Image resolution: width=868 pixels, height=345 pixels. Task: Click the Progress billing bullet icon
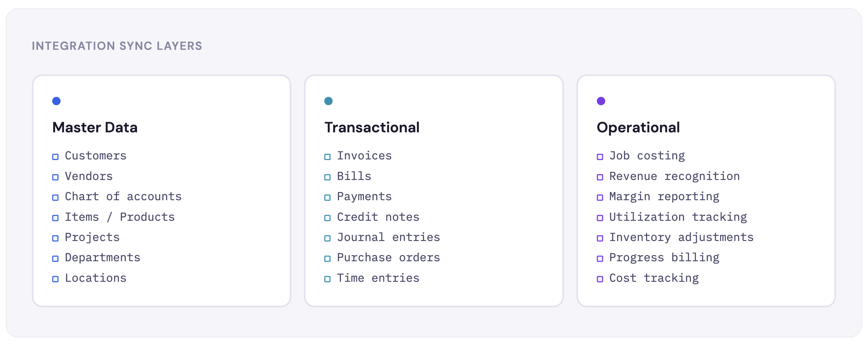(x=600, y=259)
